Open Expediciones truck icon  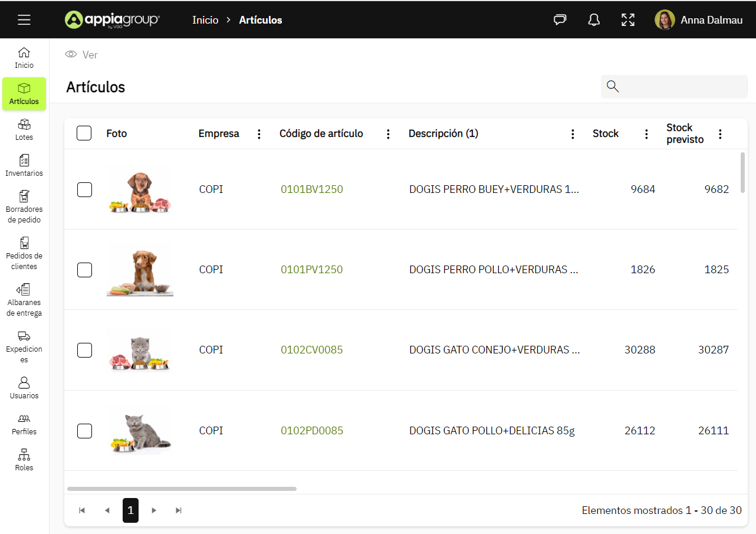point(24,336)
